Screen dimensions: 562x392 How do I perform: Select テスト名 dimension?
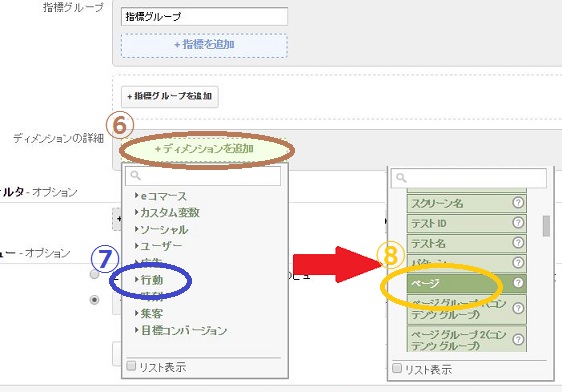pos(467,243)
